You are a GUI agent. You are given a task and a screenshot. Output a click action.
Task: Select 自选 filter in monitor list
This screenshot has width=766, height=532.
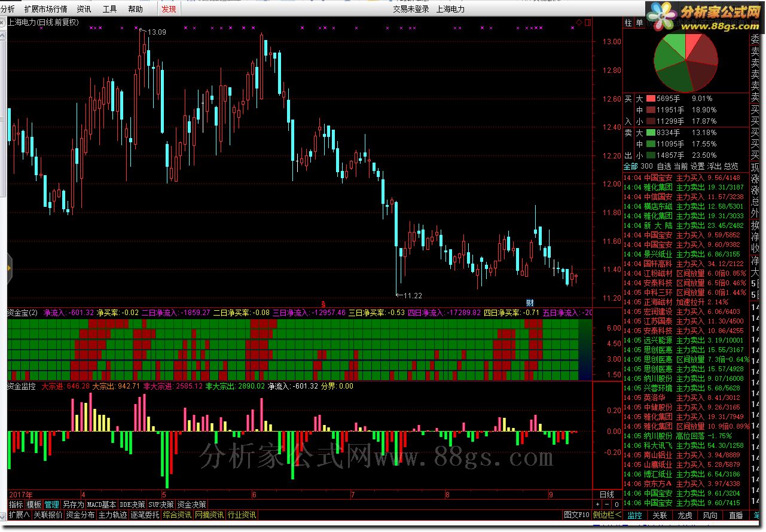pos(664,166)
